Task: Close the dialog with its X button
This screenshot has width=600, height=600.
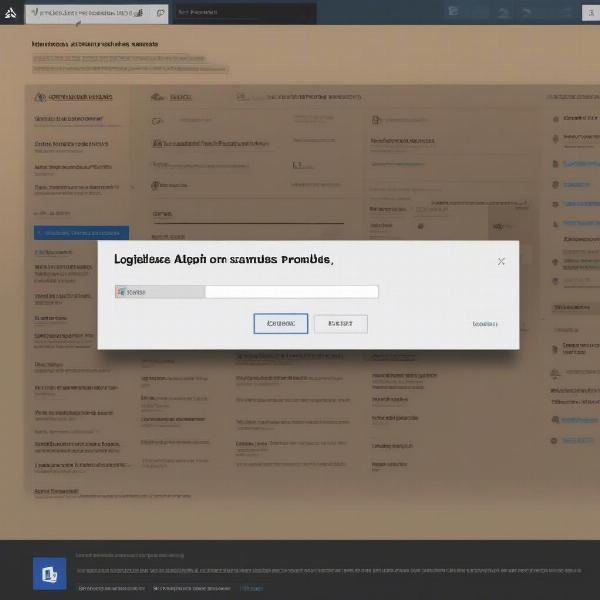Action: point(501,261)
